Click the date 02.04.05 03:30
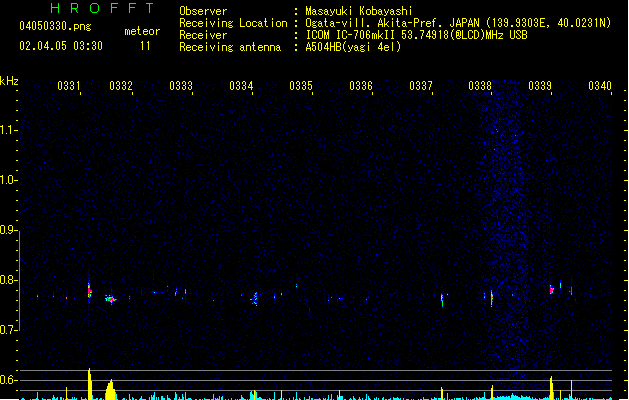This screenshot has width=629, height=400. pyautogui.click(x=61, y=46)
